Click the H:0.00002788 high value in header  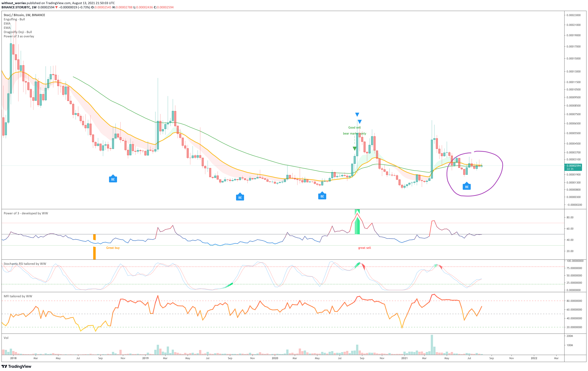(122, 7)
